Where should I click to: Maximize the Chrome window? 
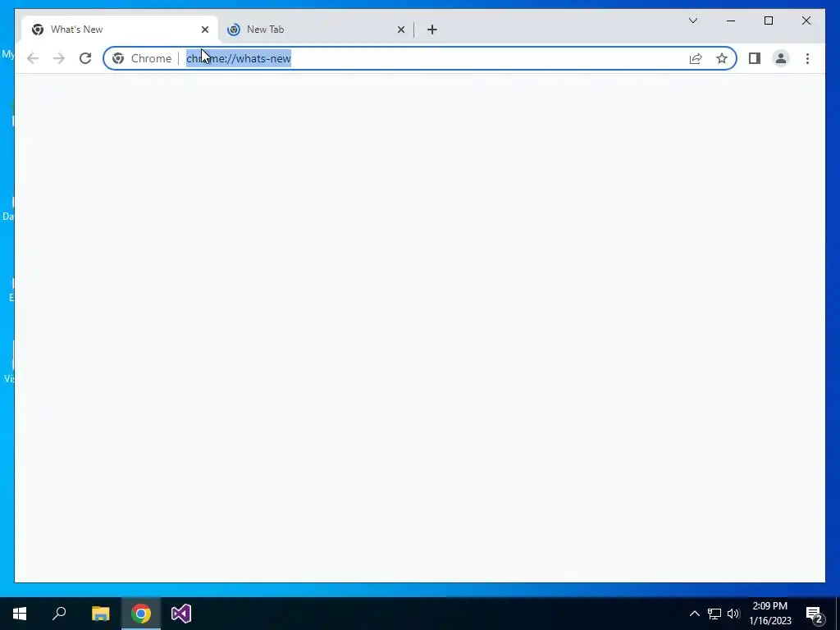(768, 21)
